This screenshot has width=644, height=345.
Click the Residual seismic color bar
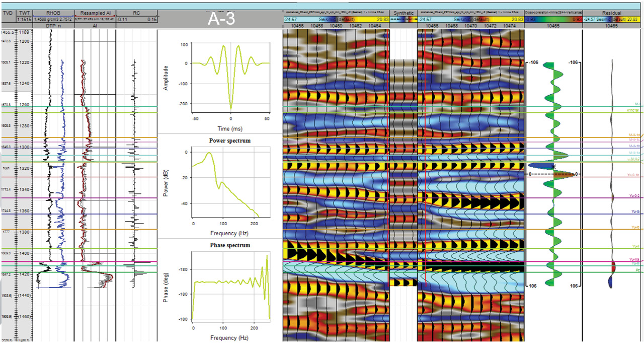(x=611, y=19)
